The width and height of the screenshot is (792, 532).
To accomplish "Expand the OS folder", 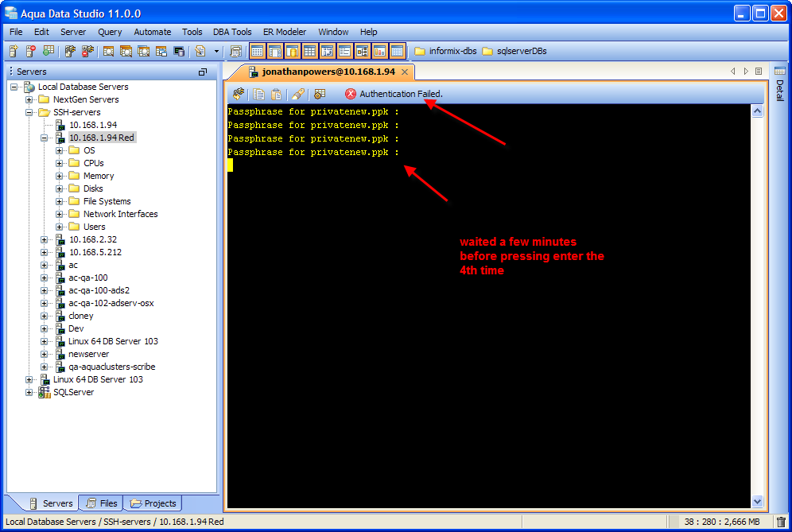I will (60, 150).
